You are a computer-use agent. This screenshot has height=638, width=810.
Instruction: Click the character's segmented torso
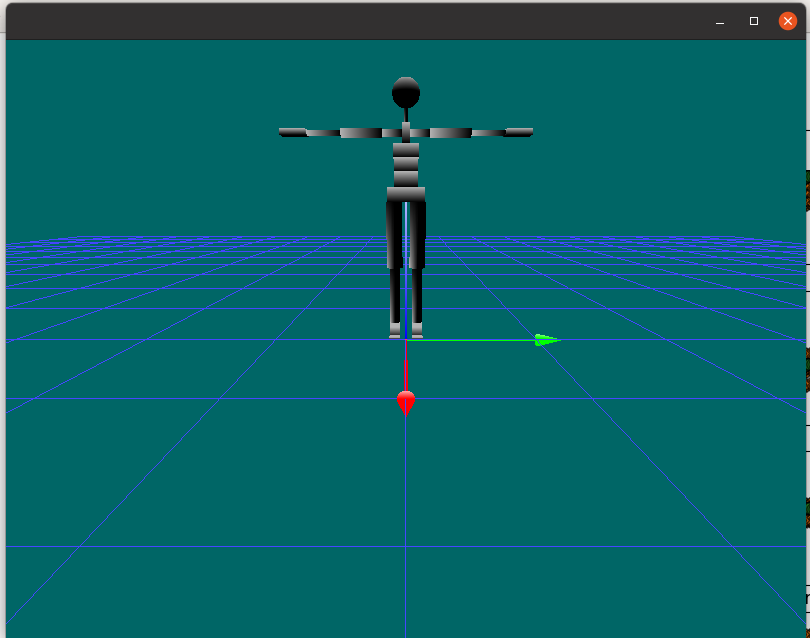405,165
